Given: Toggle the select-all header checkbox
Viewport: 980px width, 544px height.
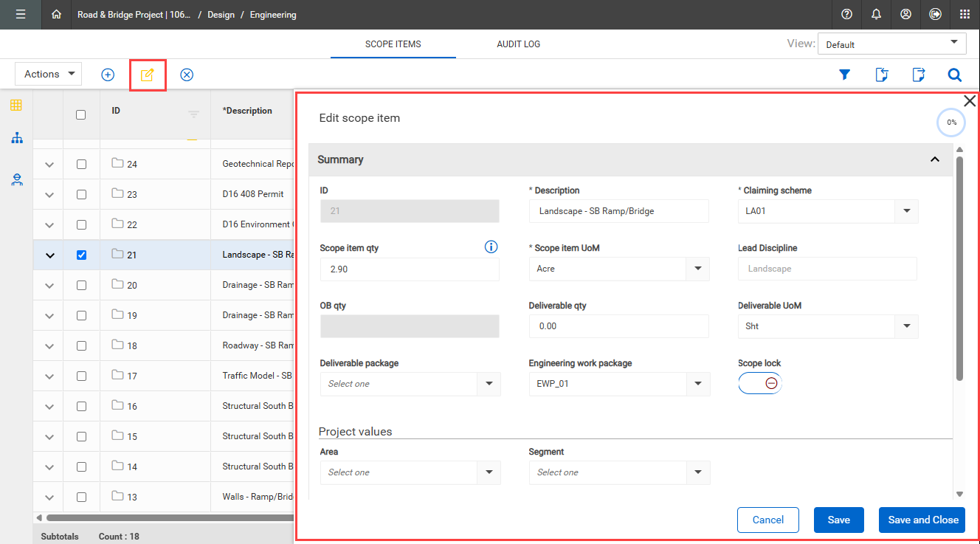Looking at the screenshot, I should click(81, 114).
